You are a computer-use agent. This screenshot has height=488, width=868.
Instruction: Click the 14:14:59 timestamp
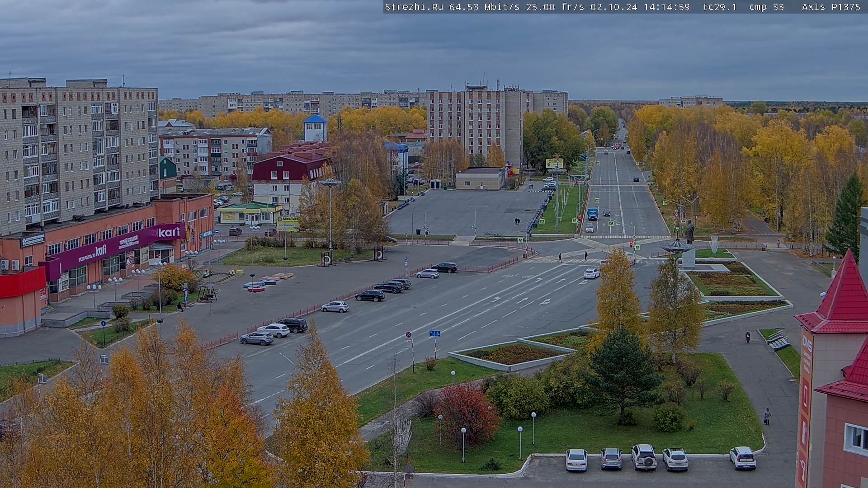click(666, 7)
